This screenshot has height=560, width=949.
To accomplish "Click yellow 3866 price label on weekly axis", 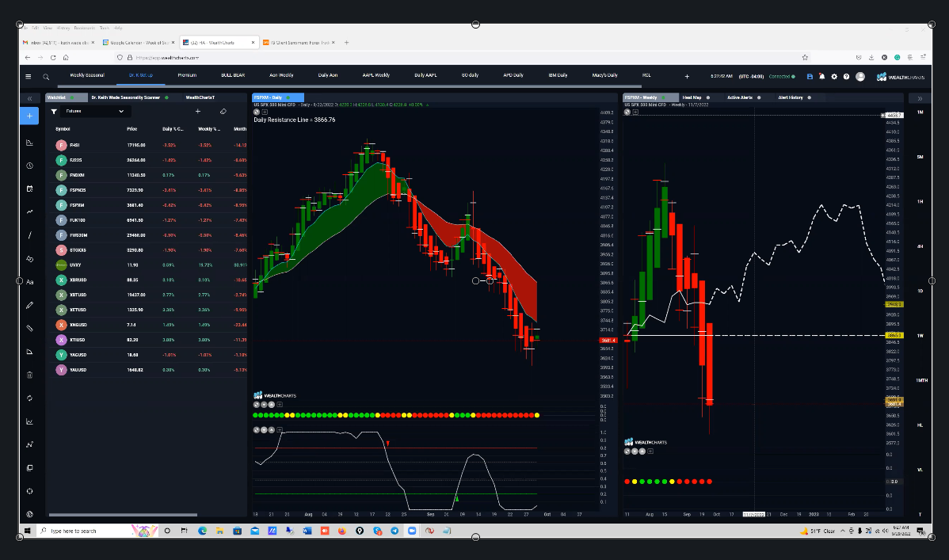I will coord(894,335).
